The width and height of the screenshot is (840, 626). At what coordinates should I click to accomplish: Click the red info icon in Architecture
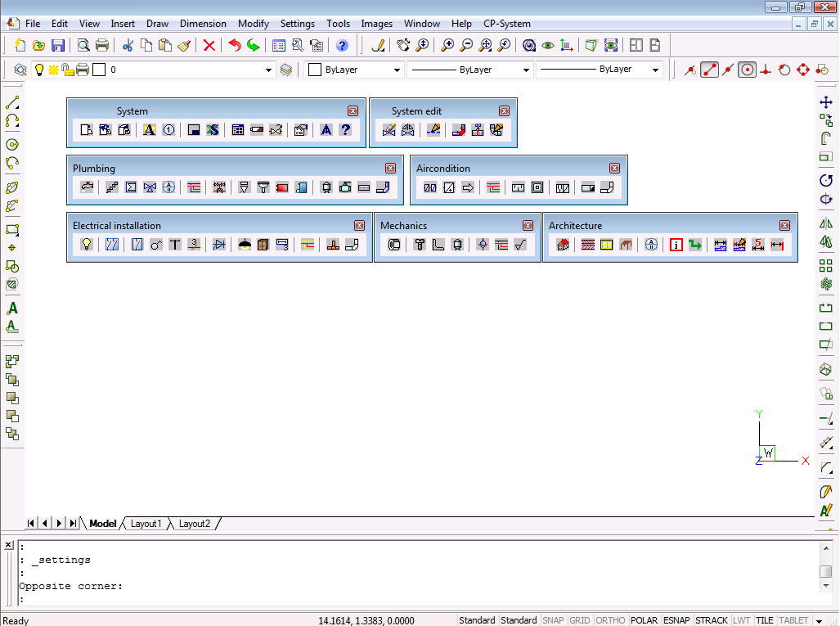pyautogui.click(x=676, y=245)
